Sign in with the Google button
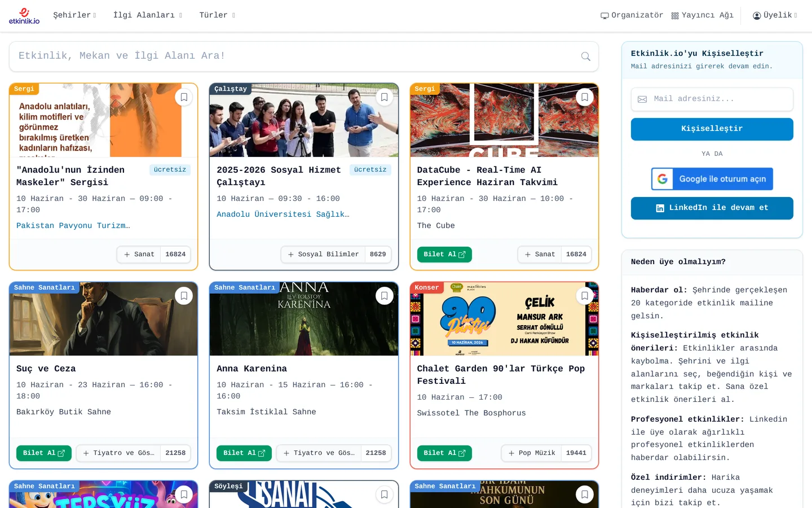 point(712,179)
